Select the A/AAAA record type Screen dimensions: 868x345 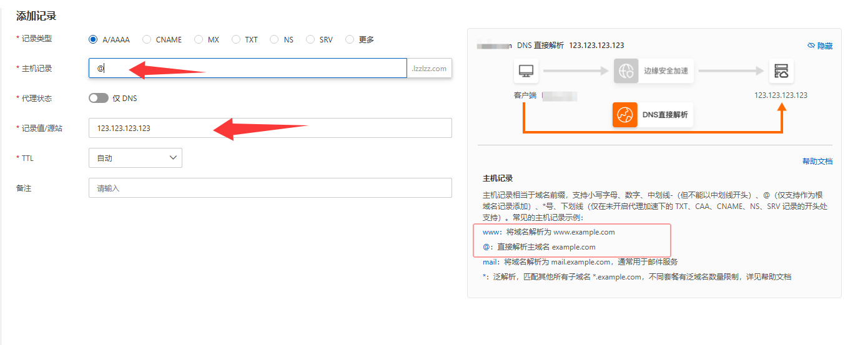click(x=94, y=39)
